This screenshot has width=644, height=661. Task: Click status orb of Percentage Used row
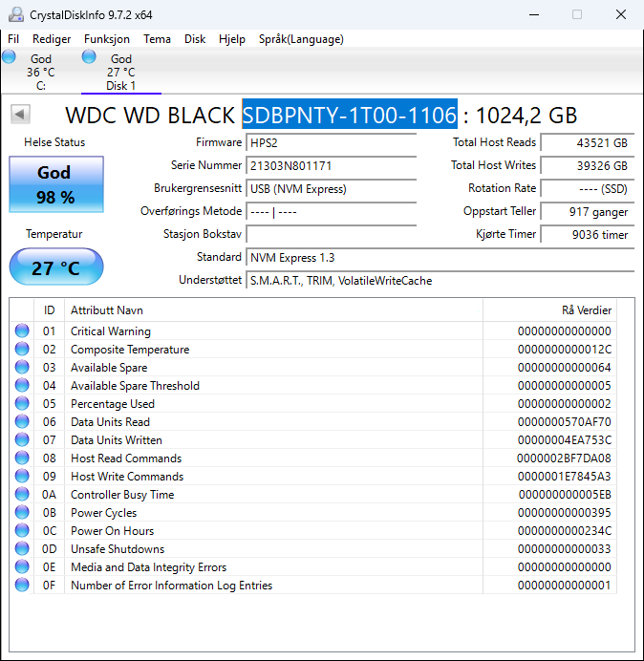(x=22, y=403)
